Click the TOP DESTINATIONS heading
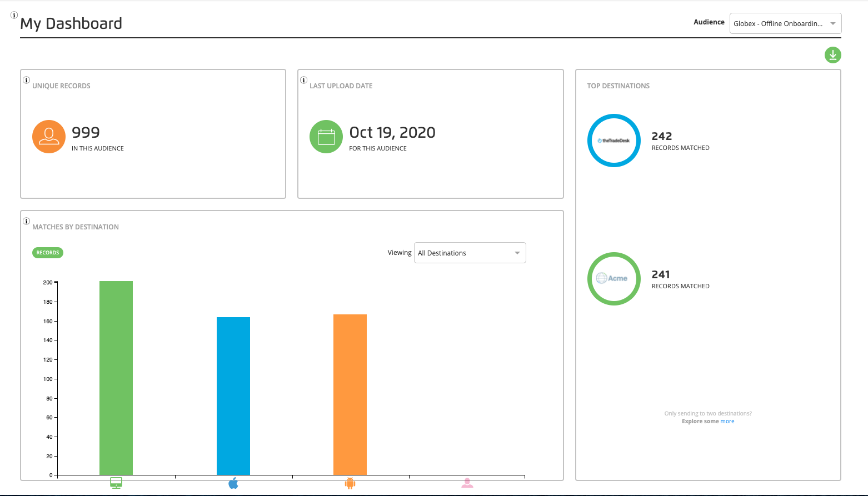Viewport: 868px width, 496px height. click(x=618, y=86)
